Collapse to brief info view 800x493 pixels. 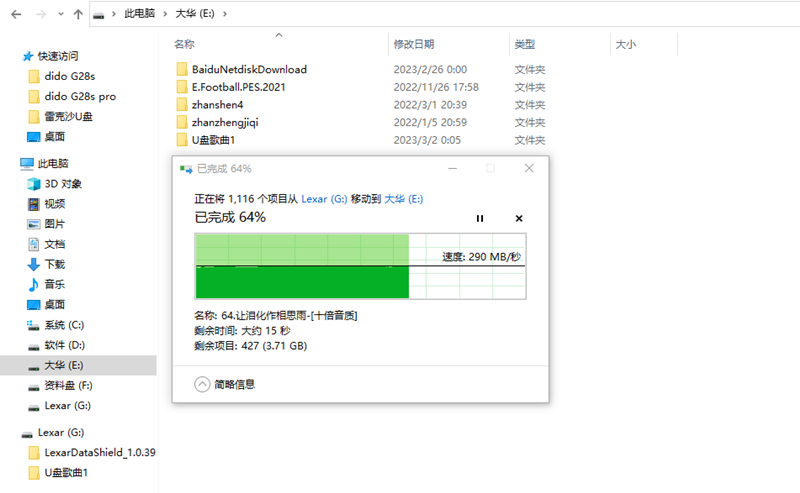(202, 383)
